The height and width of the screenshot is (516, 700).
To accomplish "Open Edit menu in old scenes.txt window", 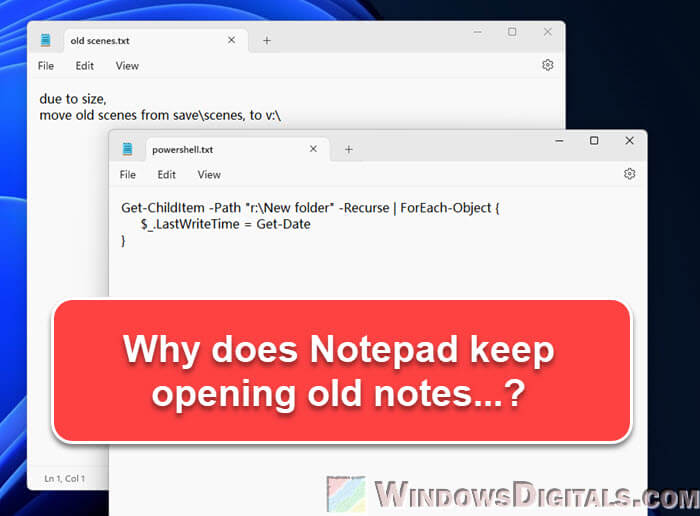I will click(84, 66).
